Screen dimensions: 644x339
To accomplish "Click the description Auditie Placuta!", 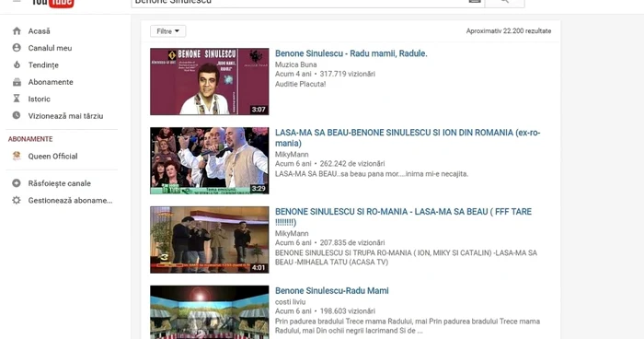I will pos(300,84).
